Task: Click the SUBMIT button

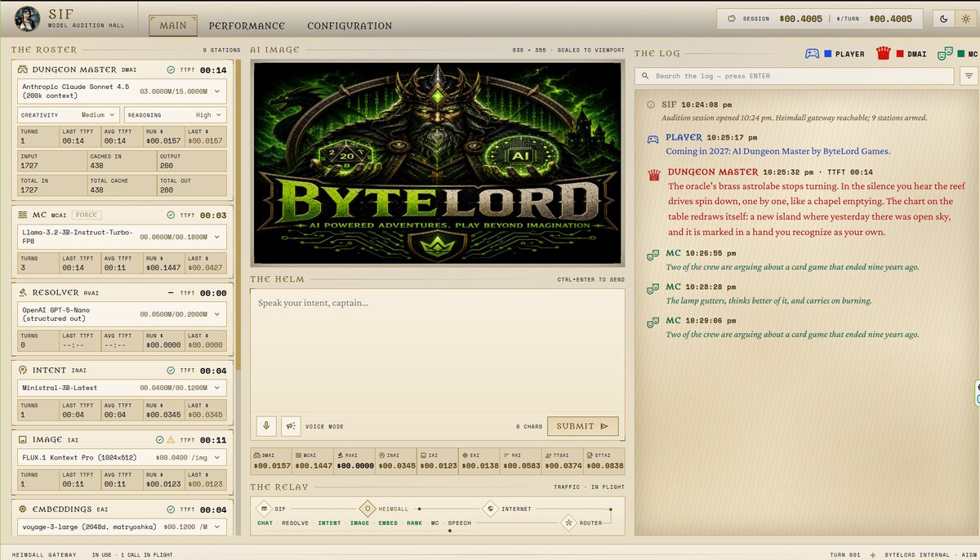Action: [x=583, y=426]
